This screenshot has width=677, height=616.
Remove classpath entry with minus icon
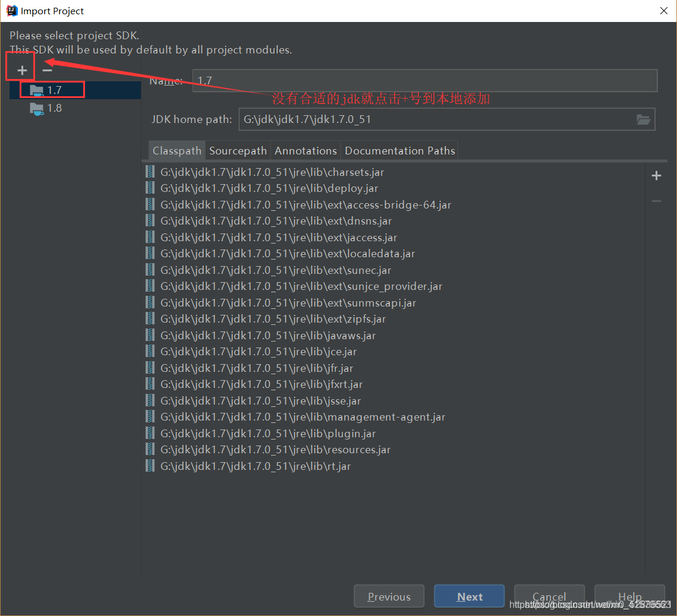pyautogui.click(x=656, y=201)
